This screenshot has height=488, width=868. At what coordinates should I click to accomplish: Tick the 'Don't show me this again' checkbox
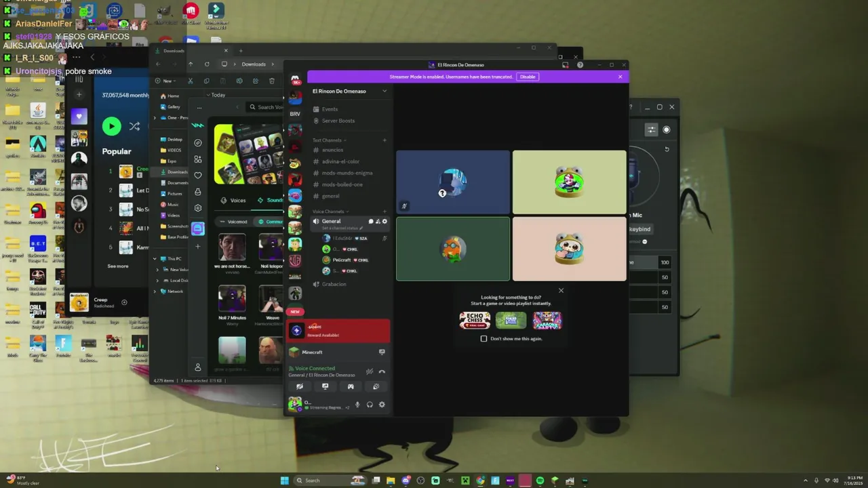coord(484,338)
